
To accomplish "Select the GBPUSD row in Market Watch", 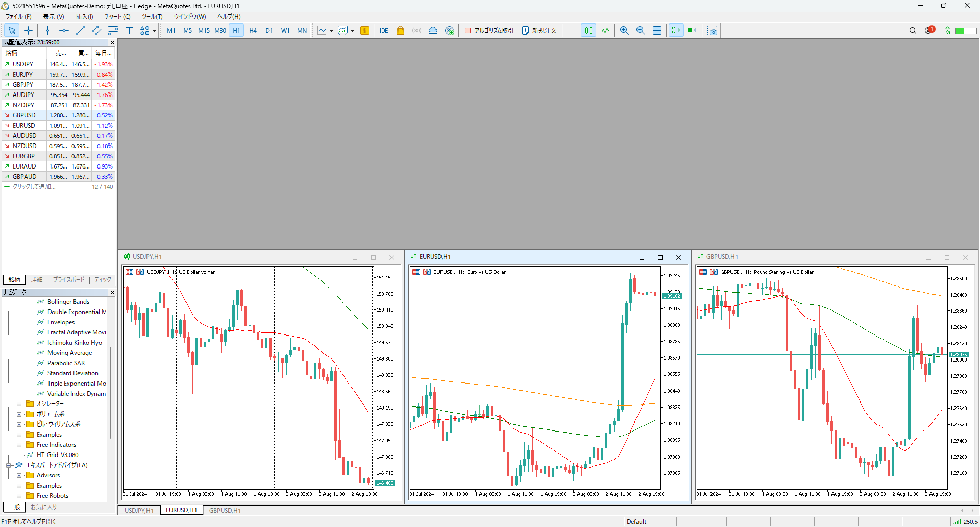I will click(x=24, y=115).
